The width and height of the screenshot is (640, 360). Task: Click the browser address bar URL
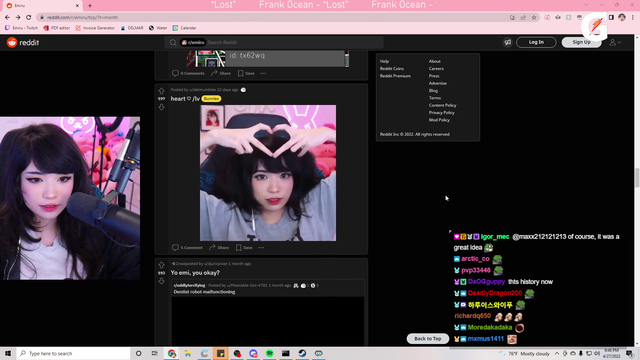(82, 18)
